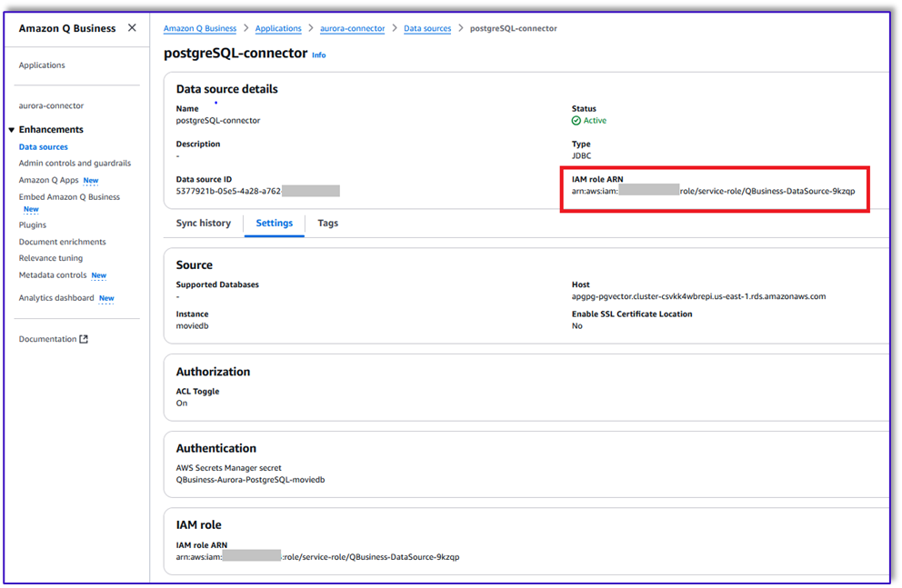Switch to the Sync history tab
The width and height of the screenshot is (902, 588).
[x=203, y=224]
